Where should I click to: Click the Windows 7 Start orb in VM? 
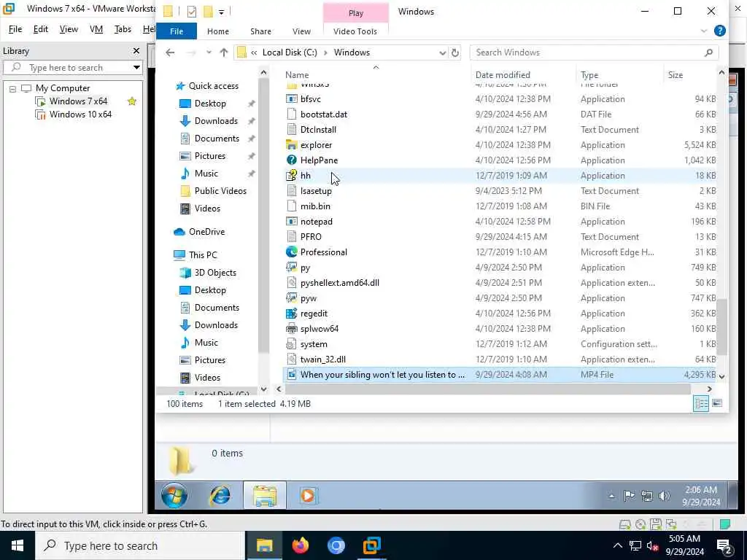174,495
